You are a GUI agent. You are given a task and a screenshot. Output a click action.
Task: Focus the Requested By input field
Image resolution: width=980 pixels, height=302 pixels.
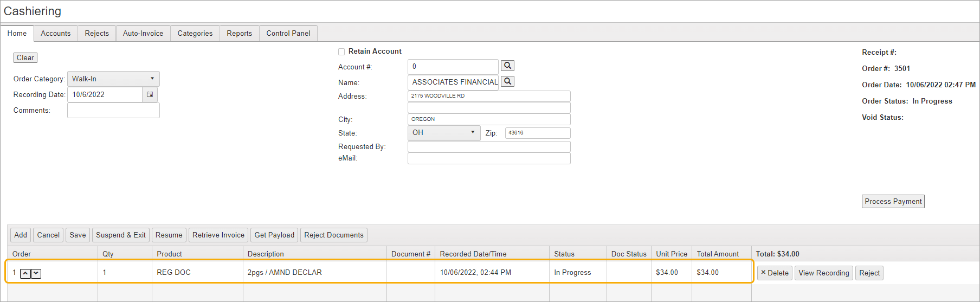pos(488,147)
